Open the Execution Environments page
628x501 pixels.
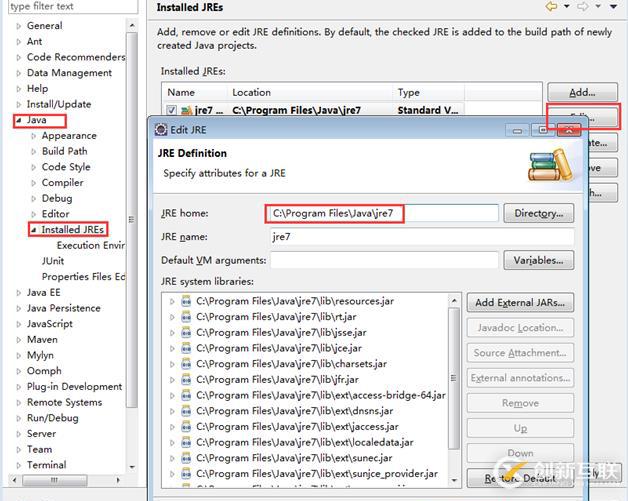tap(91, 245)
